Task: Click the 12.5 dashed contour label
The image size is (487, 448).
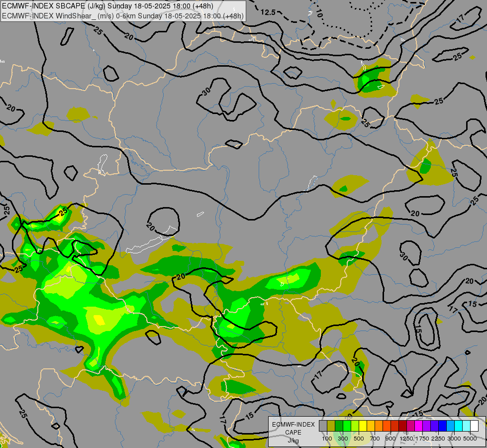Action: [x=268, y=12]
